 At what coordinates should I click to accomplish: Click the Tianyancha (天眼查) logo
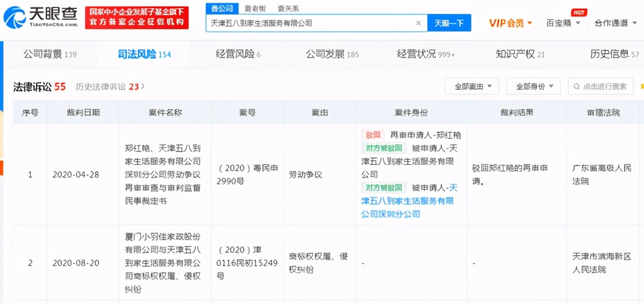click(x=41, y=17)
